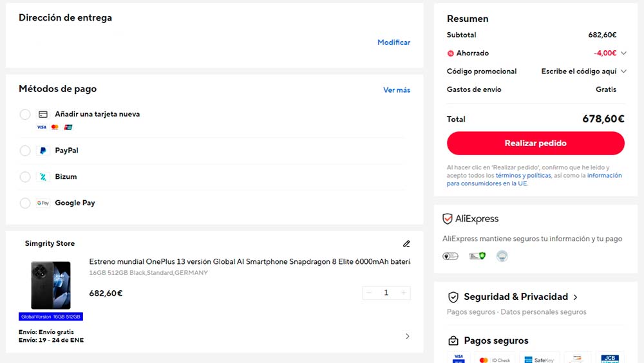Click the GPay logo icon
644x363 pixels.
tap(43, 203)
